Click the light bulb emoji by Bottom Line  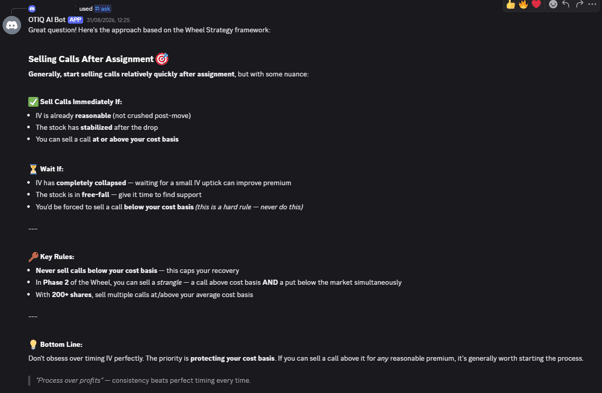pos(33,344)
